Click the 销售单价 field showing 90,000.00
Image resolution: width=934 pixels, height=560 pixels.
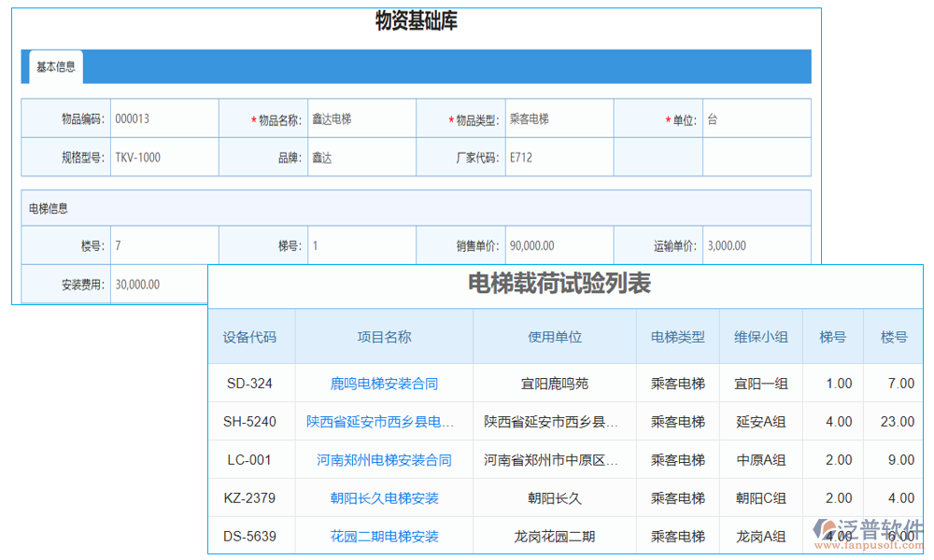[560, 245]
